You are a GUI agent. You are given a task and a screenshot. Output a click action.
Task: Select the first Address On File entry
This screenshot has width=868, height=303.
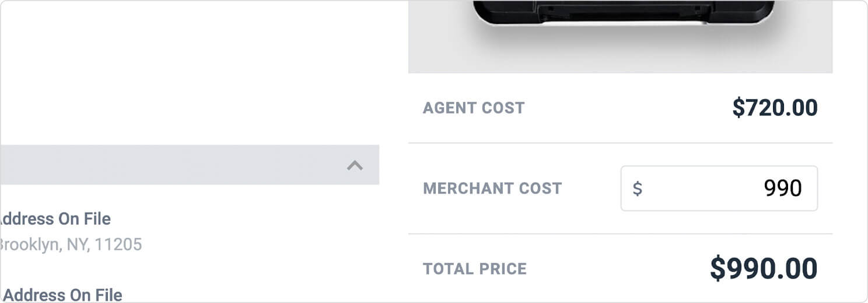[54, 219]
